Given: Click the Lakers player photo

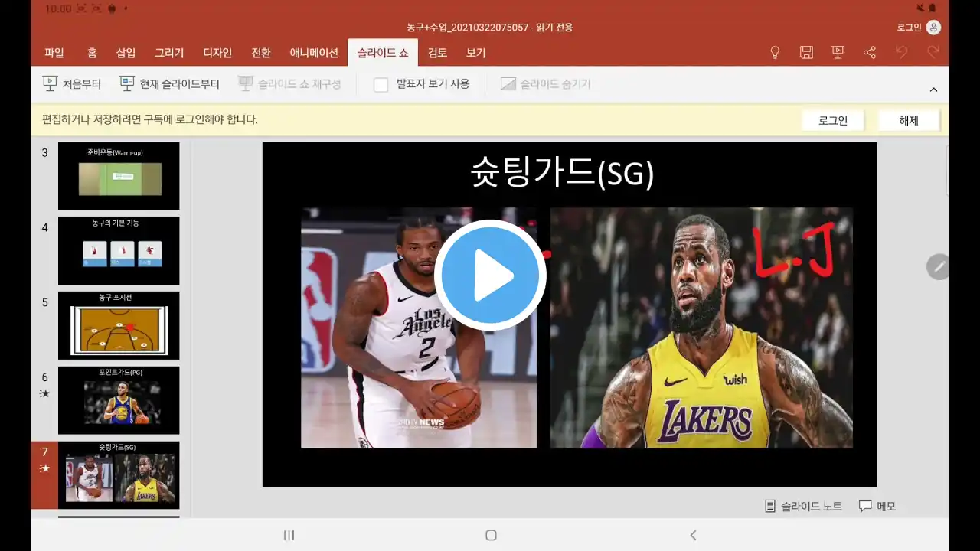Looking at the screenshot, I should click(701, 328).
